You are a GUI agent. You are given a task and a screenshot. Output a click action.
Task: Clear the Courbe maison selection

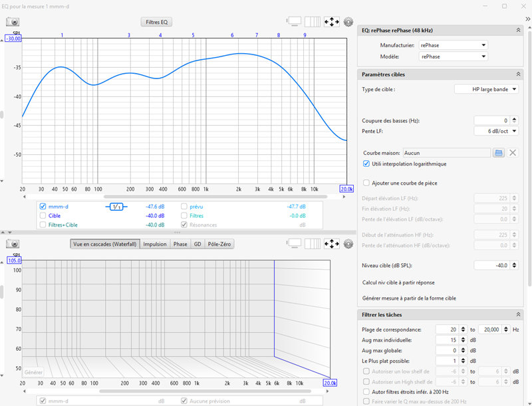click(x=513, y=153)
